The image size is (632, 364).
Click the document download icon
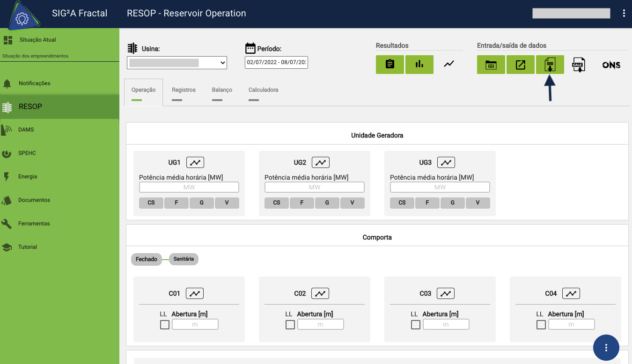click(550, 65)
